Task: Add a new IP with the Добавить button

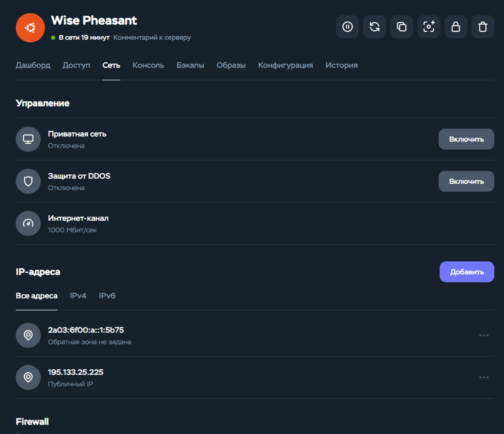Action: tap(467, 272)
